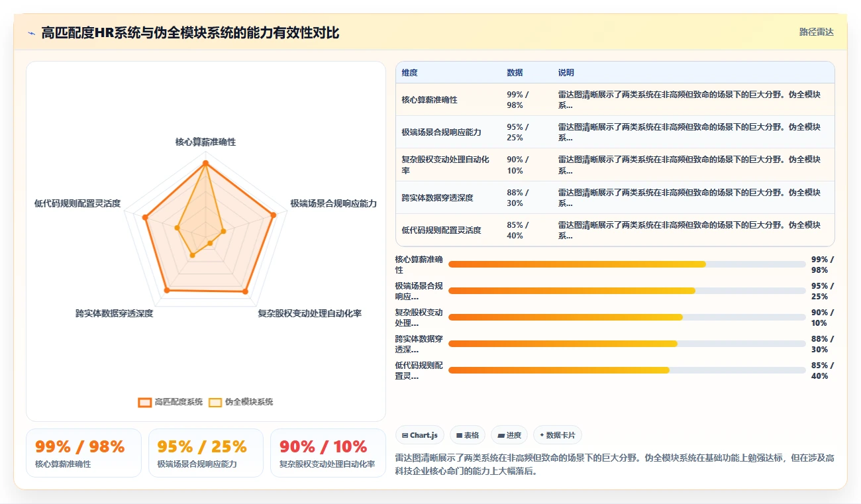The image size is (861, 504).
Task: Select the 进度 chip
Action: click(x=509, y=435)
